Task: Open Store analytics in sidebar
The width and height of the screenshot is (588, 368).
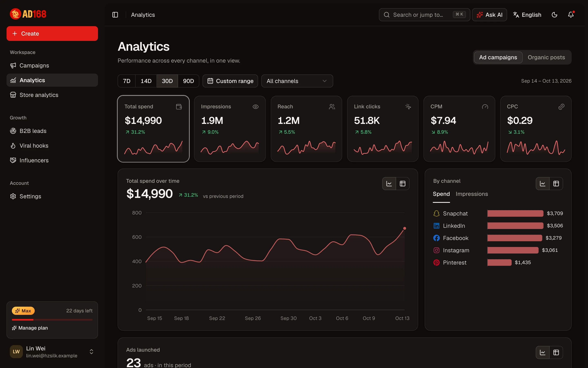Action: point(52,95)
